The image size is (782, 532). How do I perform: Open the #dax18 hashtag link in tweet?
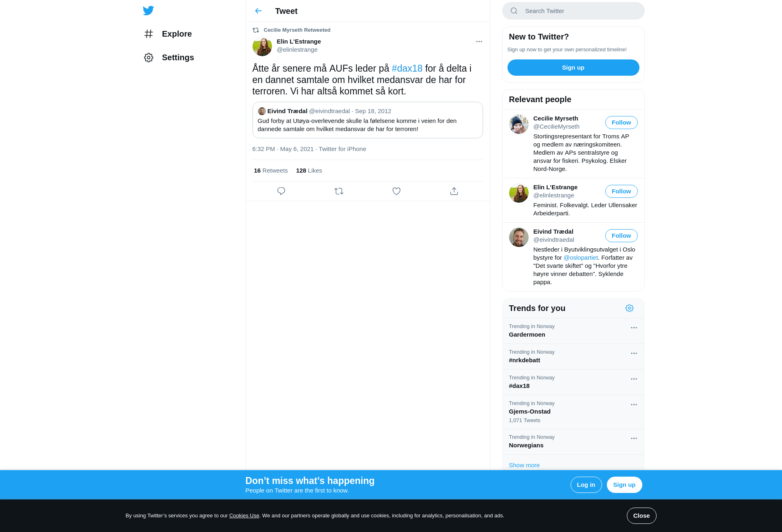407,68
